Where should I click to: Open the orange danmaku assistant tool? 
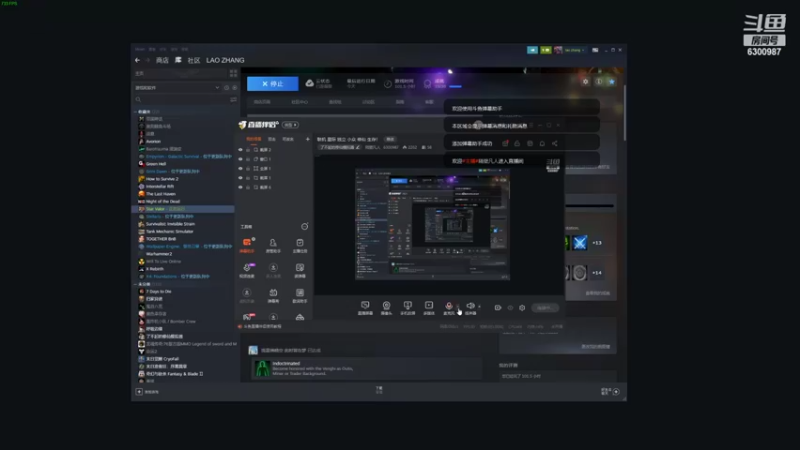click(x=247, y=244)
